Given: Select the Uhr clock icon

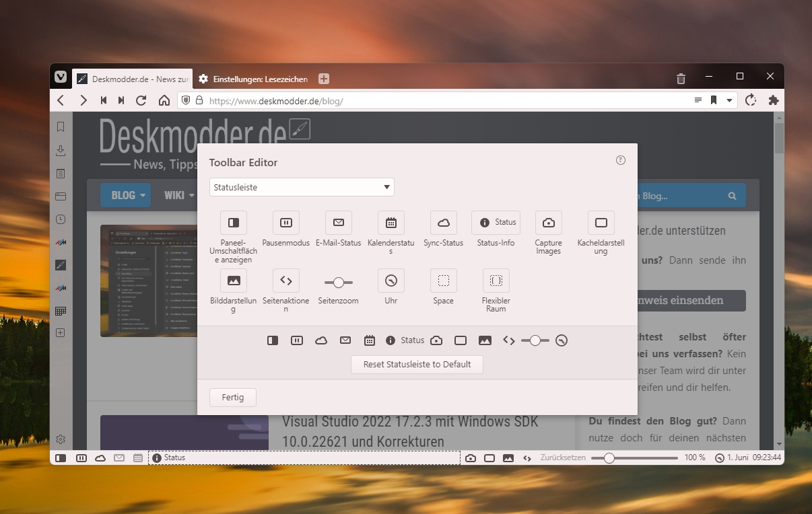Looking at the screenshot, I should click(391, 281).
